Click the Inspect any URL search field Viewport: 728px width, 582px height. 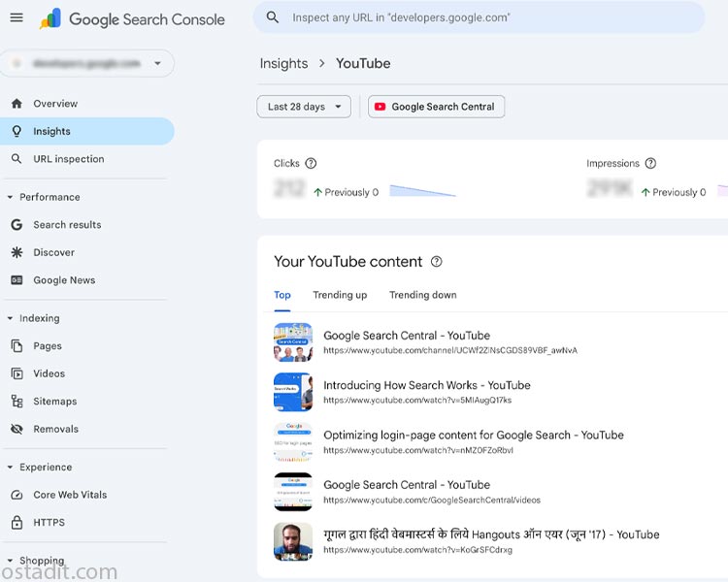point(480,17)
